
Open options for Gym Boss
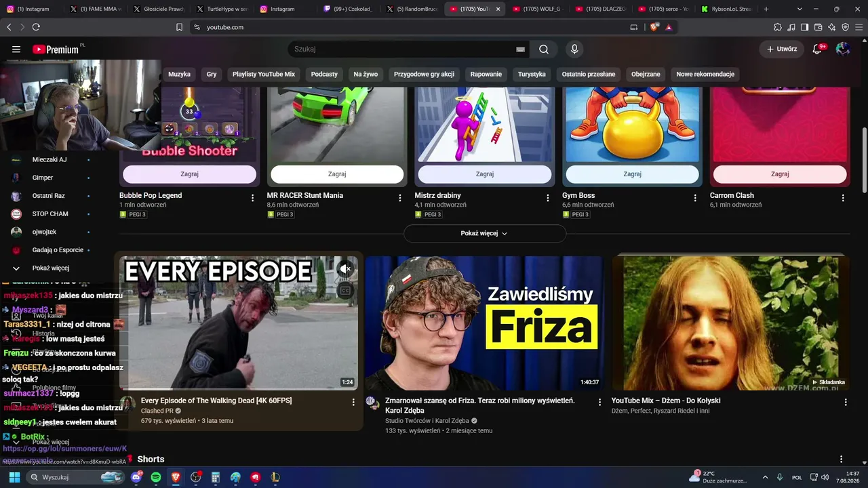695,198
